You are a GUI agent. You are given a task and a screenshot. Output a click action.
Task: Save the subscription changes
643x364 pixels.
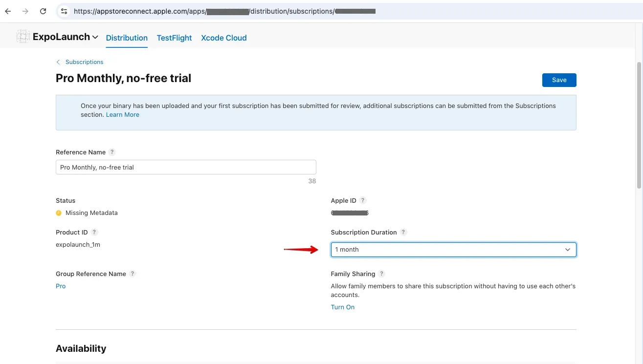coord(559,80)
